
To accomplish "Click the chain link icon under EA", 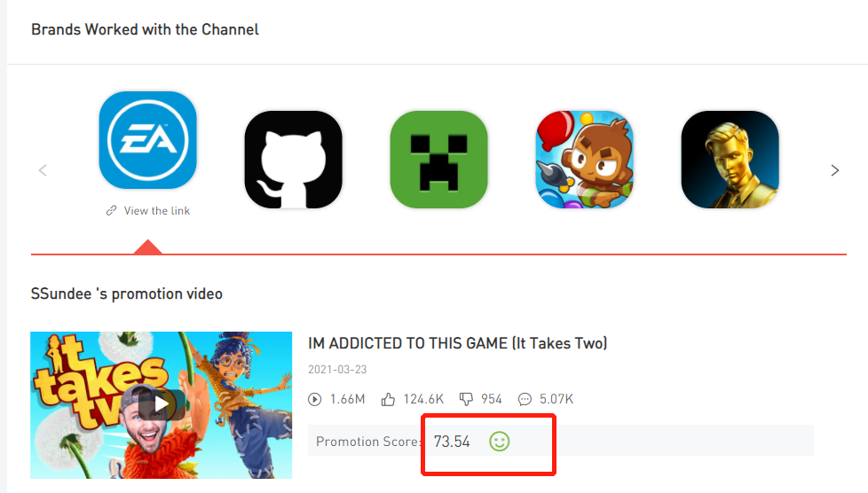I will click(111, 211).
